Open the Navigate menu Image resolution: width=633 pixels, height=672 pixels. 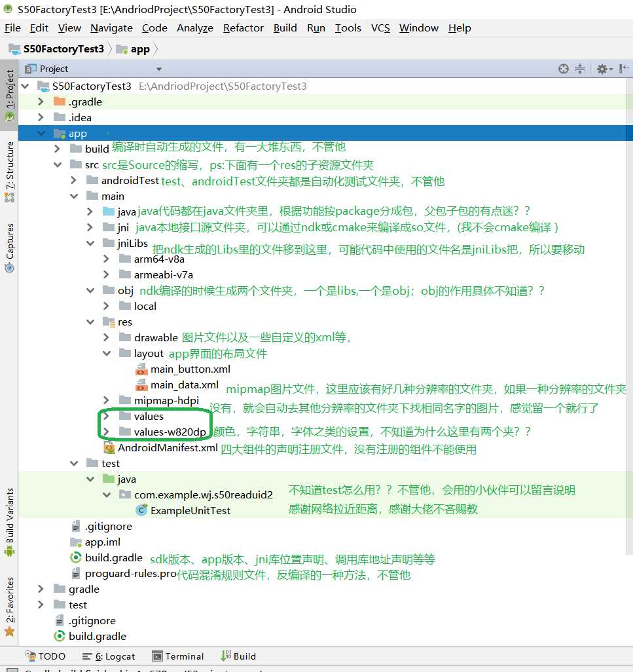(111, 28)
